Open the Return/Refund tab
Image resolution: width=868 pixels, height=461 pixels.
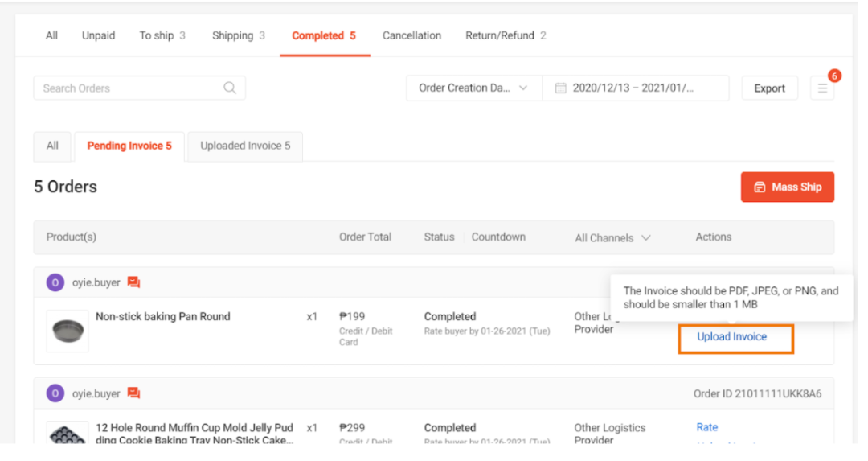(506, 35)
